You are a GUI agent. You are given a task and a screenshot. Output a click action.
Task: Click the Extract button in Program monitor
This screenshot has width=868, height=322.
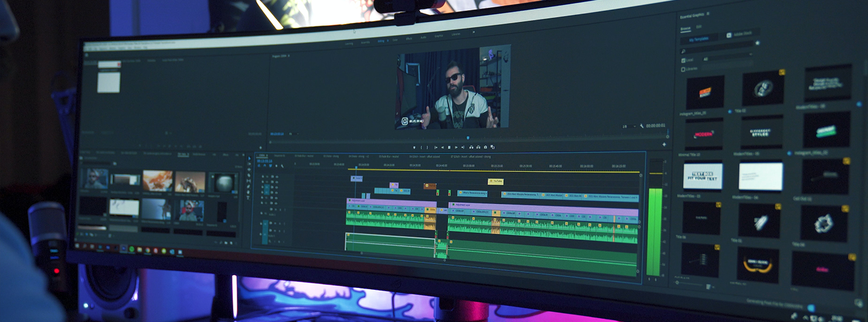click(478, 148)
